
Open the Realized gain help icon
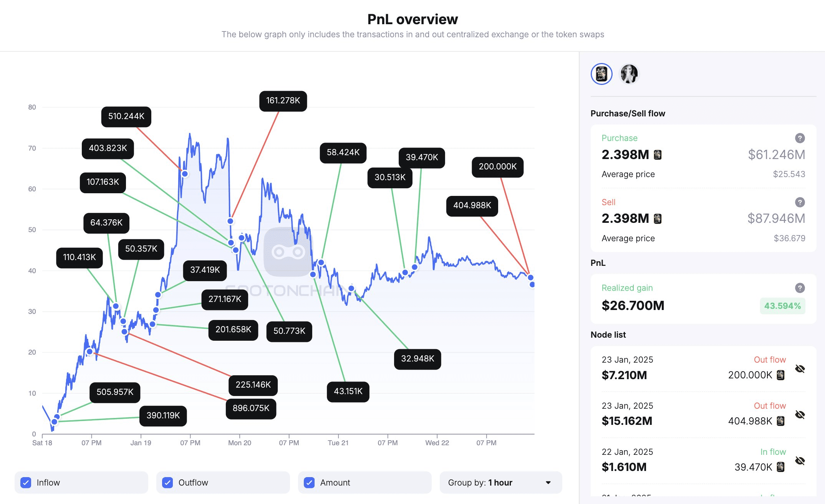(x=801, y=287)
